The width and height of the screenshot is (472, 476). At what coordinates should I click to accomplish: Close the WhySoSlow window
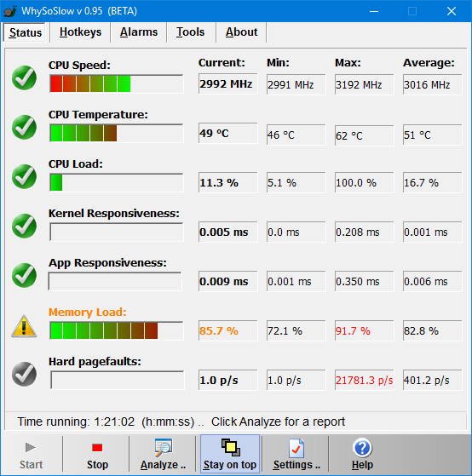click(x=452, y=11)
